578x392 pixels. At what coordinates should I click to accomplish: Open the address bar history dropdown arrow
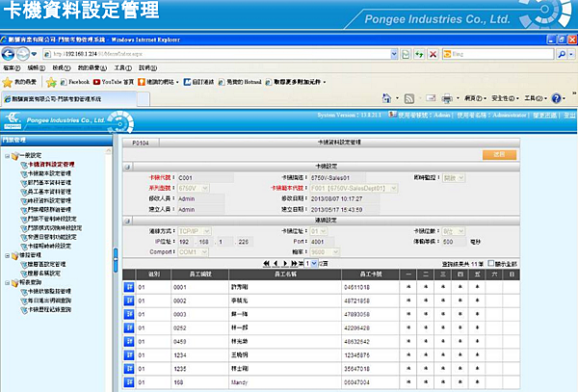[x=394, y=54]
